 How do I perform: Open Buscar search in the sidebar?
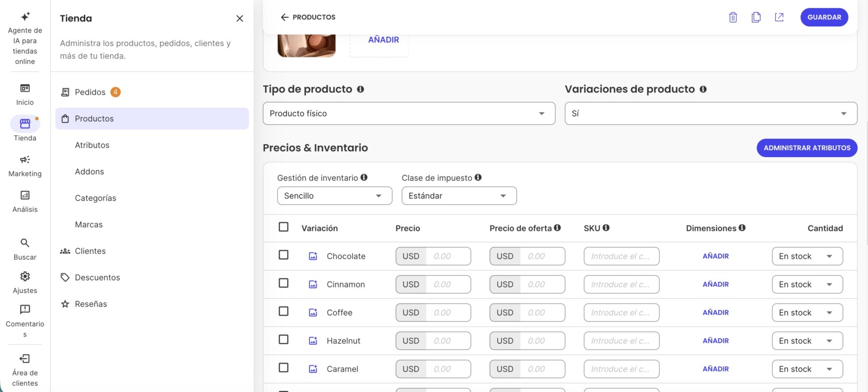[25, 249]
